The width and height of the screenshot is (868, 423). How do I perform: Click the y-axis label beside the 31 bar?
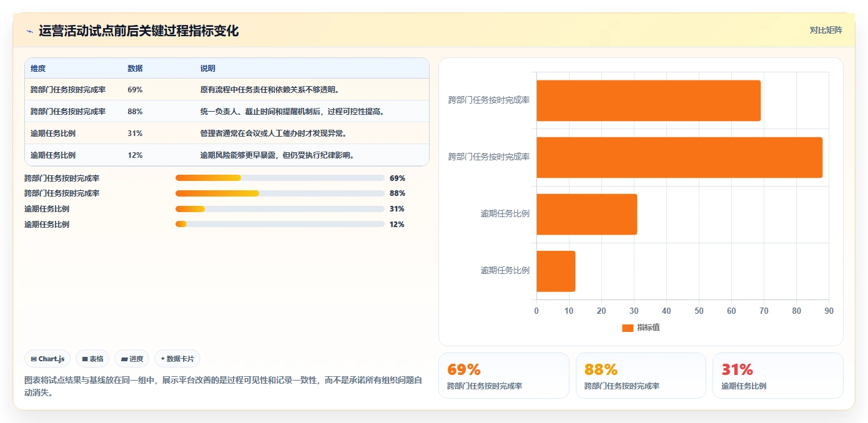click(505, 214)
